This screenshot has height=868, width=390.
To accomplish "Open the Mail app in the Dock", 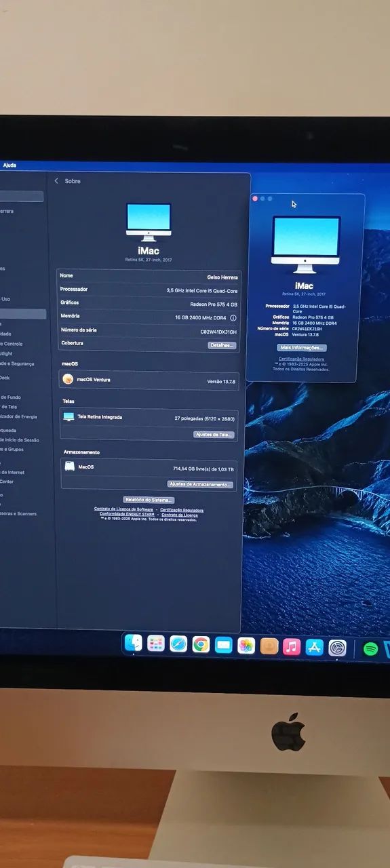I will (224, 645).
